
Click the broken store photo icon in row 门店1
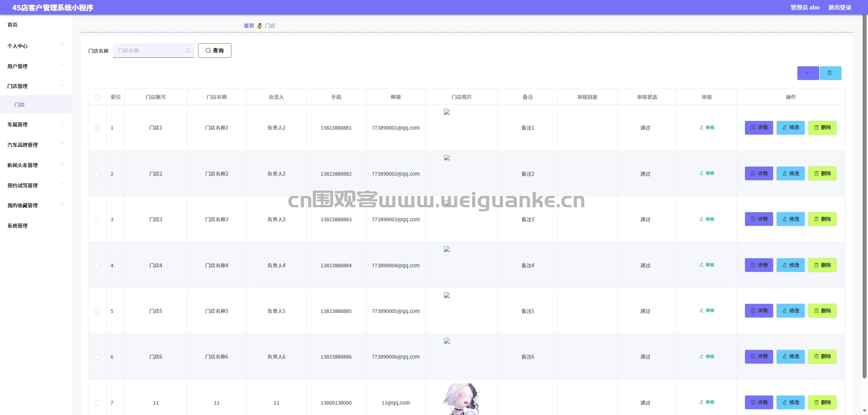coord(447,112)
